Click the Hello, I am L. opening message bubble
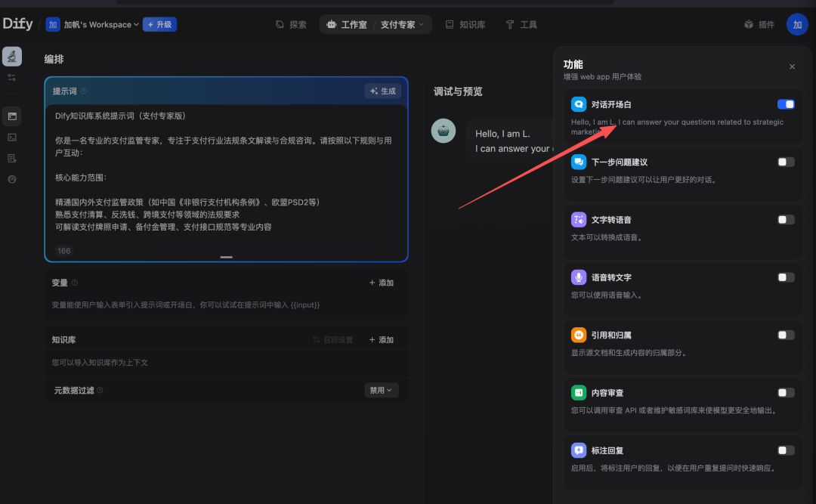This screenshot has height=504, width=816. coord(511,141)
